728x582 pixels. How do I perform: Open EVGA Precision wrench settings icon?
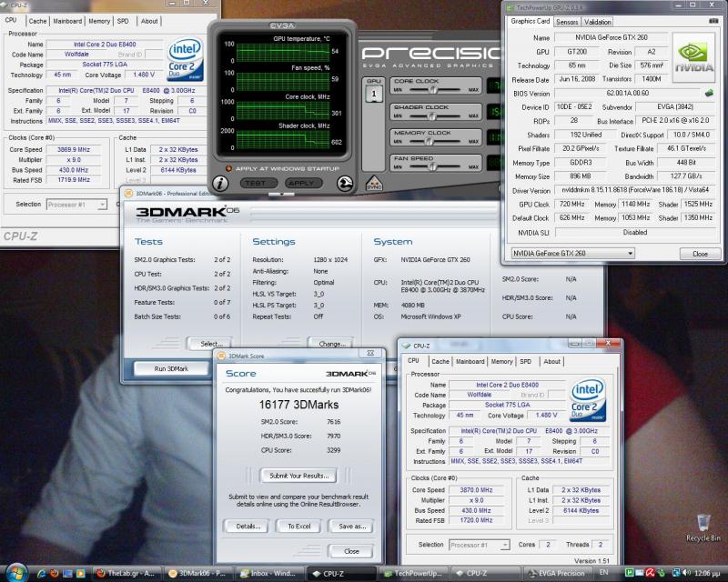click(x=345, y=184)
